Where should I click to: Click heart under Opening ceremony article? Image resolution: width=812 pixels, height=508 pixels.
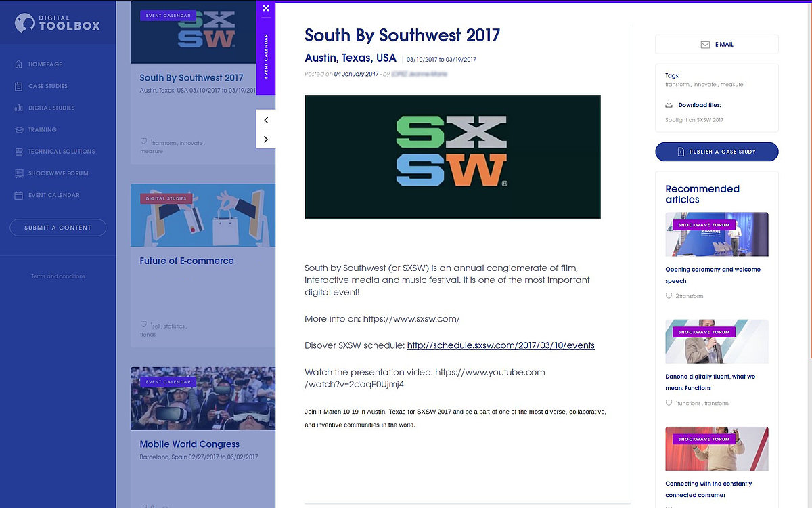click(669, 296)
